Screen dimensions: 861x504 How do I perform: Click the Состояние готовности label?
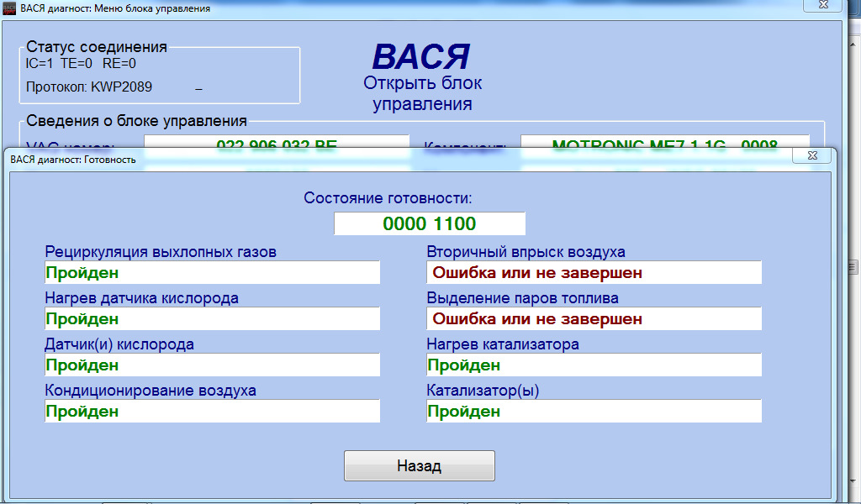tap(388, 199)
